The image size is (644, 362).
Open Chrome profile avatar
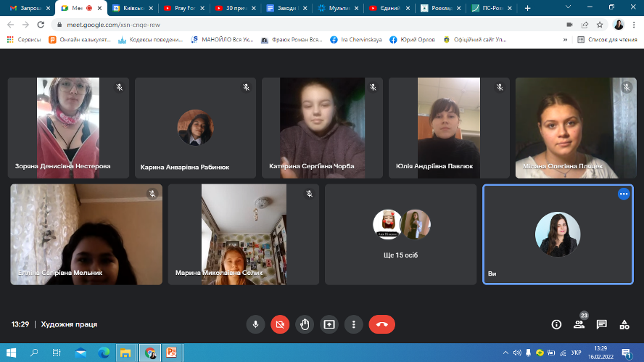(619, 25)
